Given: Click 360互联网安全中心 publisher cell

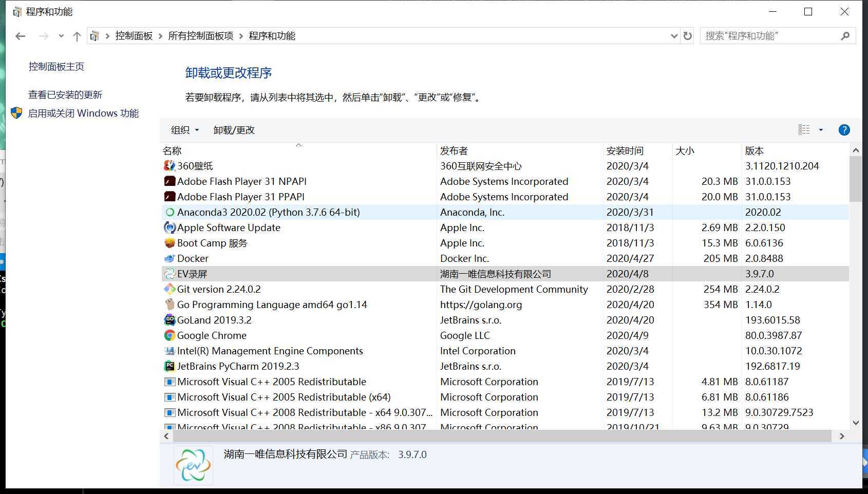Looking at the screenshot, I should pyautogui.click(x=481, y=166).
